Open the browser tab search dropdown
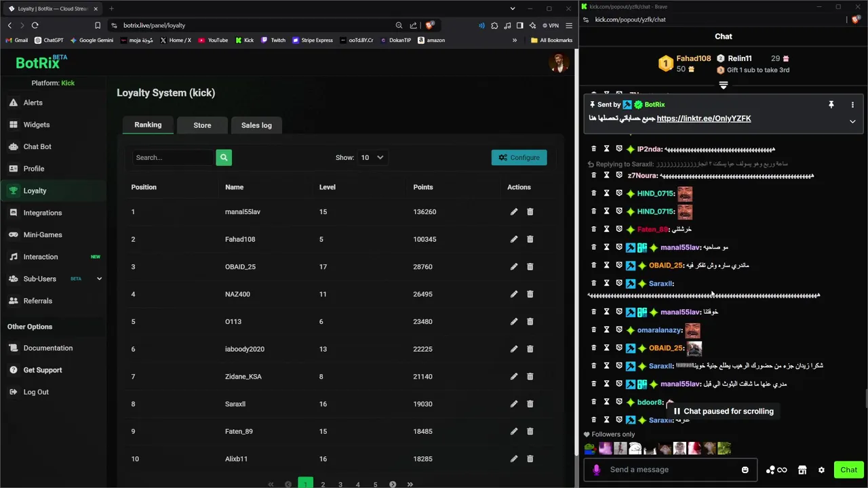 coord(512,8)
